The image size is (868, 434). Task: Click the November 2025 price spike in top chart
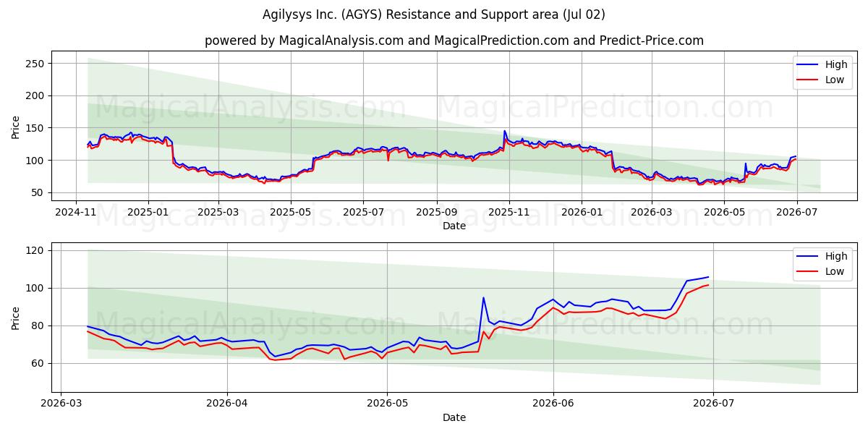[x=505, y=132]
